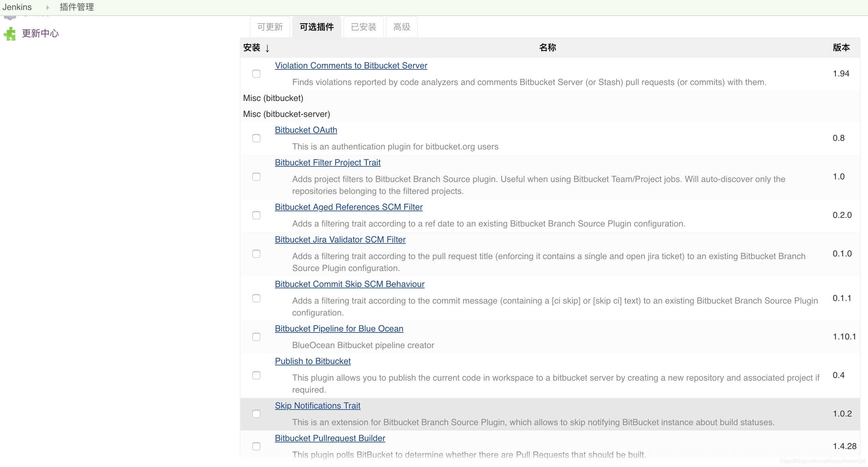The image size is (868, 467).
Task: Select Bitbucket Pipeline for Blue Ocean checkbox
Action: click(256, 337)
